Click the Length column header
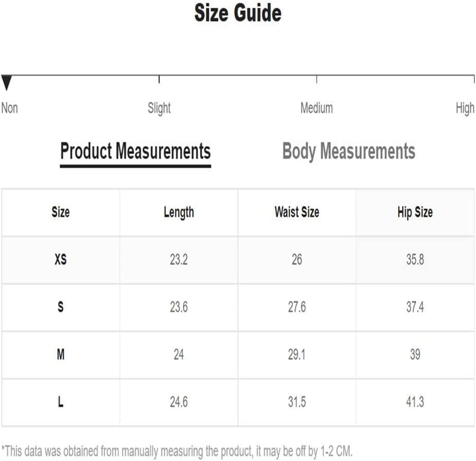The width and height of the screenshot is (476, 461). tap(179, 213)
